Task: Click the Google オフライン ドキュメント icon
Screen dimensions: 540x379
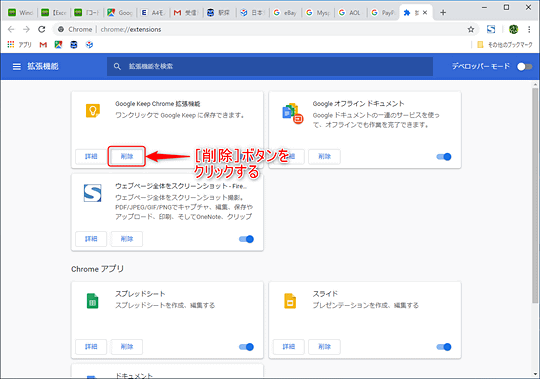Action: point(292,113)
